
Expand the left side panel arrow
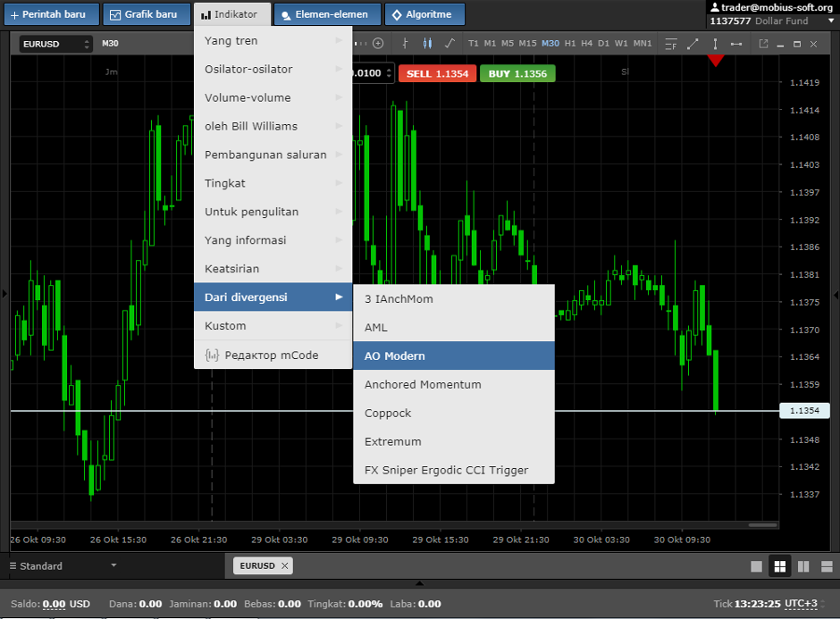4,294
